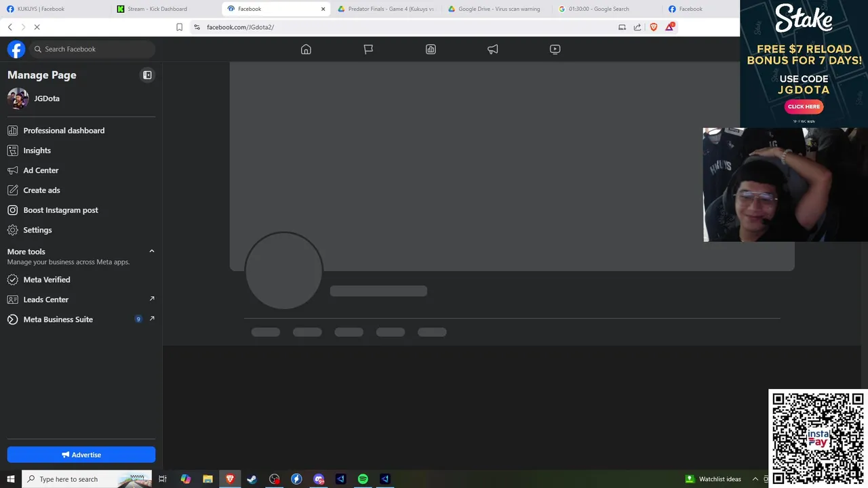Click the Brave browser taskbar icon
Viewport: 868px width, 488px height.
(x=230, y=479)
